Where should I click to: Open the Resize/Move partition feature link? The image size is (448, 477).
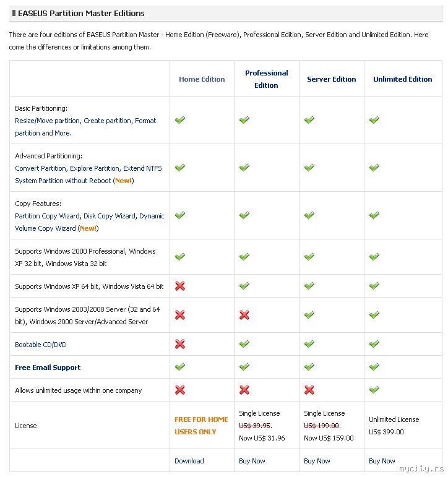(x=47, y=121)
